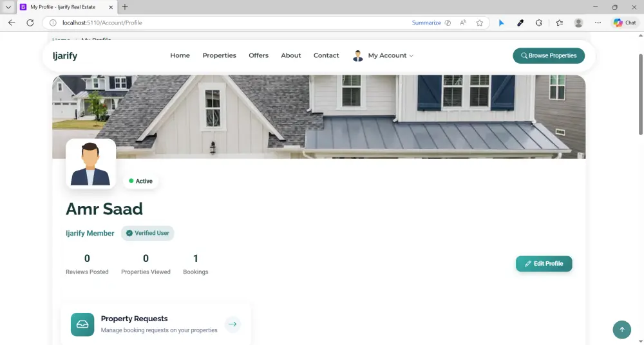Click the Active status badge
The width and height of the screenshot is (644, 345).
click(140, 181)
